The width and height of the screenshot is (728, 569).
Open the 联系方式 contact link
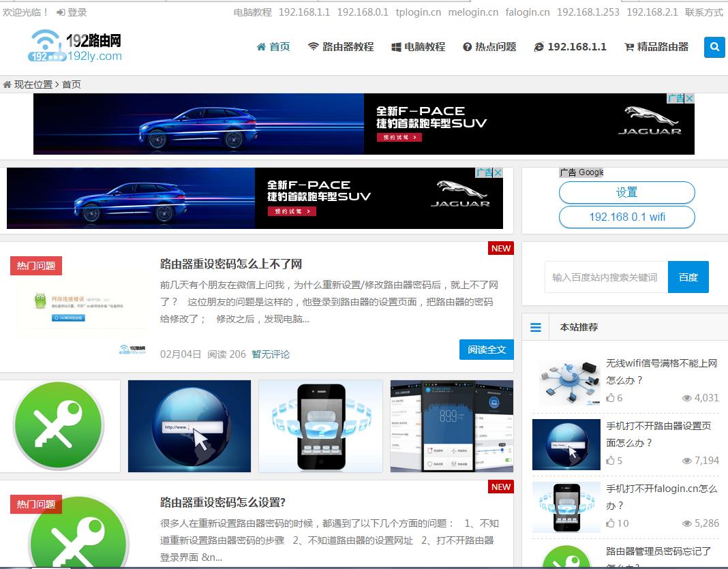[704, 12]
